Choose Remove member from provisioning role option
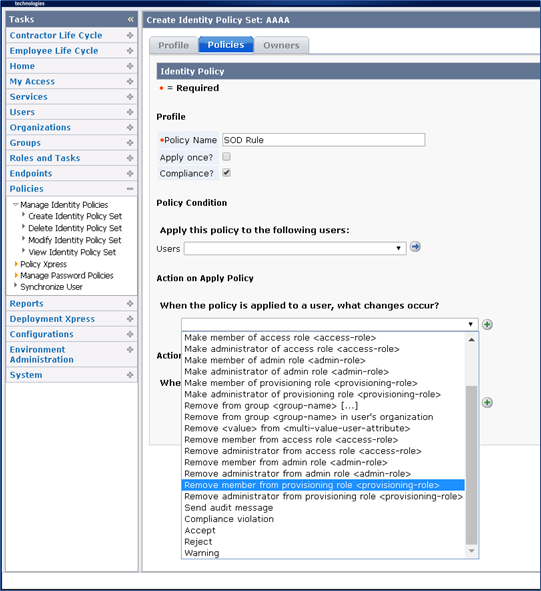The image size is (541, 591). (323, 485)
